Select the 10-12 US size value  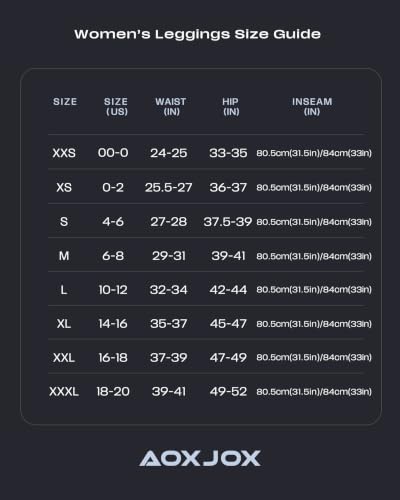click(113, 290)
